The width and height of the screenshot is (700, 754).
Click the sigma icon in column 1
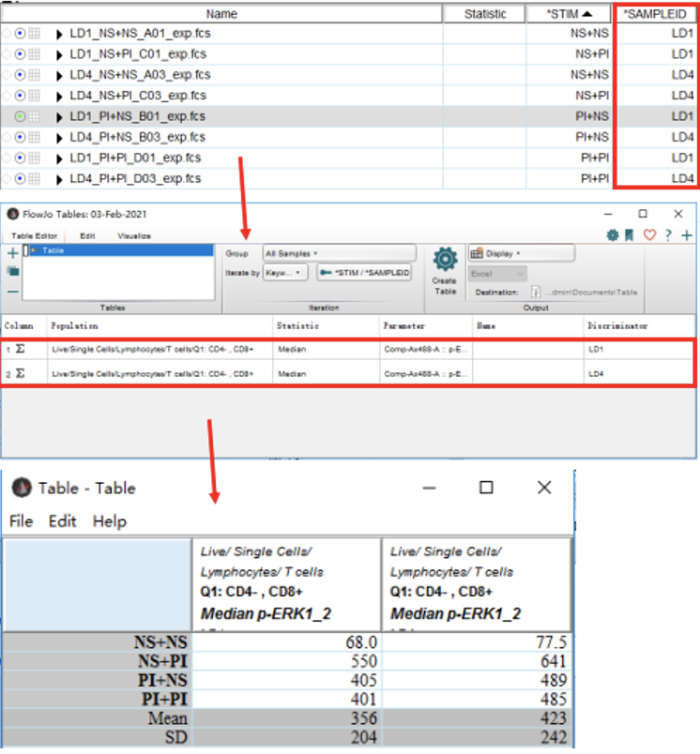click(20, 349)
